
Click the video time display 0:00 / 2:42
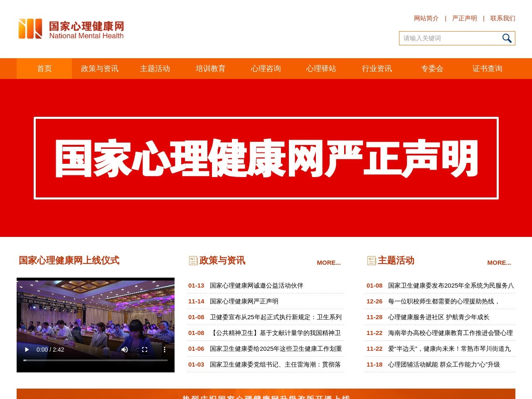coord(50,350)
